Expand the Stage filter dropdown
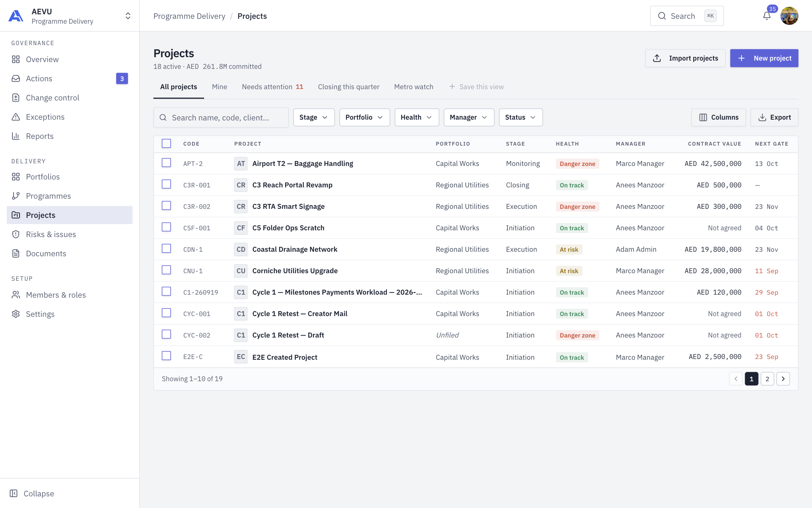Screen dimensions: 812x508 [x=314, y=117]
